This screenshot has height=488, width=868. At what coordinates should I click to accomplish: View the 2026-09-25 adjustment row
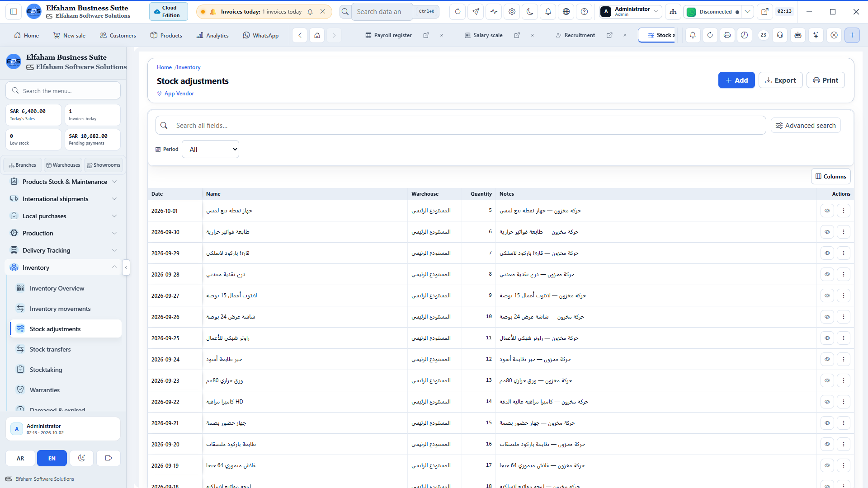click(827, 338)
